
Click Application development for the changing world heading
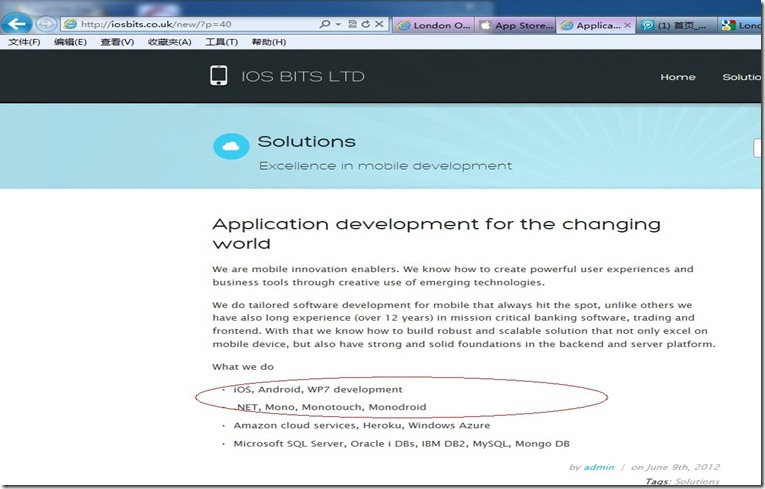436,233
